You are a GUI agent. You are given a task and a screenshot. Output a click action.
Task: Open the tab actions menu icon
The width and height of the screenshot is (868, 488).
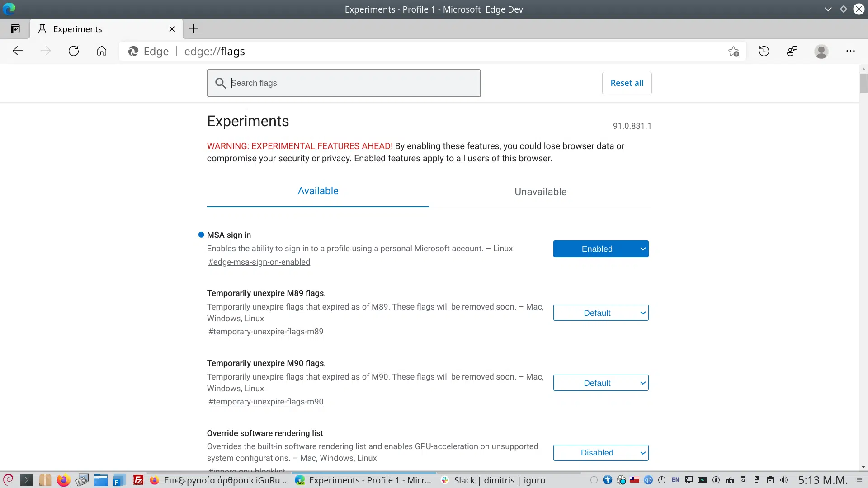[x=15, y=29]
